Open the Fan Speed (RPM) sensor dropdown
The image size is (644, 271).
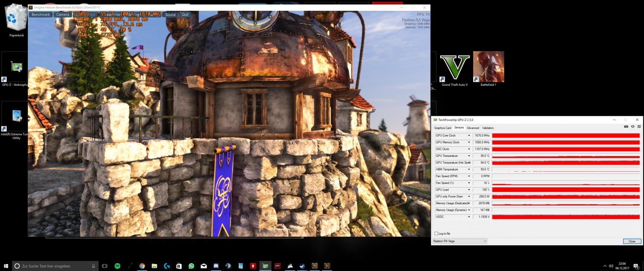(469, 176)
